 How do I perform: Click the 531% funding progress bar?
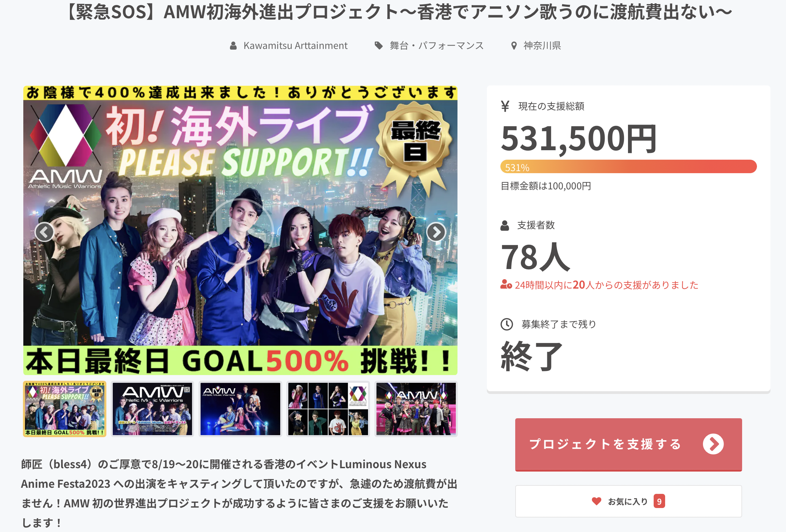click(x=628, y=167)
